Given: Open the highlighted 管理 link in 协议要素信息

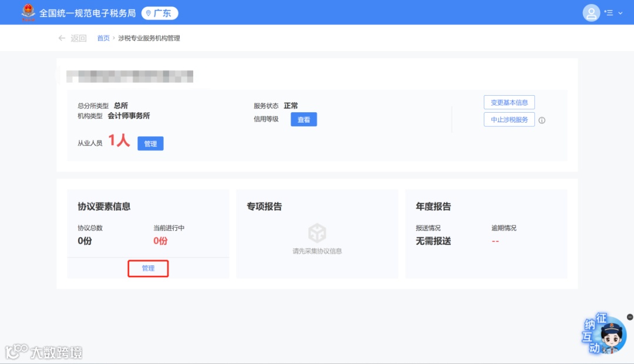Looking at the screenshot, I should (148, 268).
